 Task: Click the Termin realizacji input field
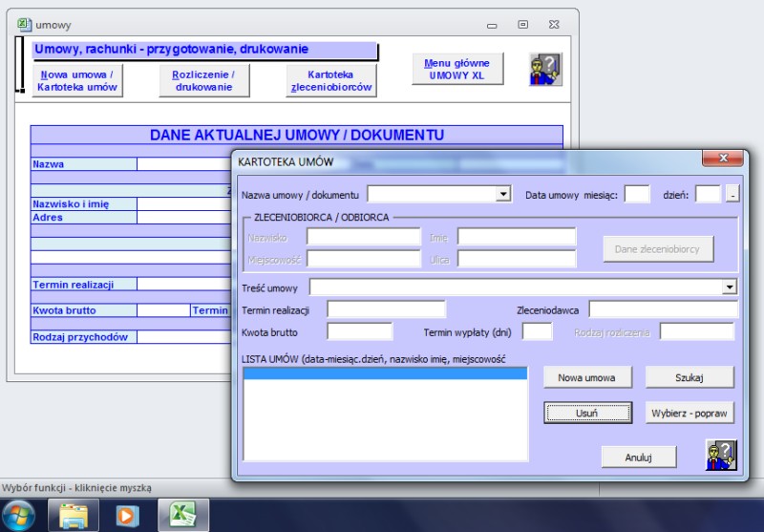(x=386, y=309)
